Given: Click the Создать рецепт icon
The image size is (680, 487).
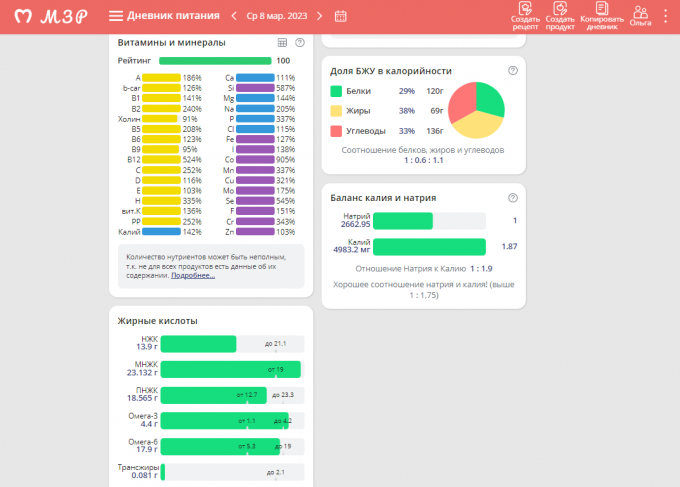Looking at the screenshot, I should (x=524, y=11).
